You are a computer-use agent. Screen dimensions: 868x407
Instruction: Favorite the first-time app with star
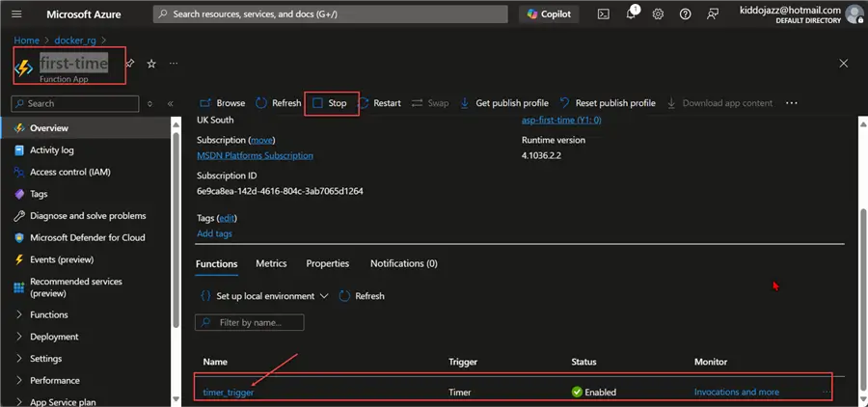coord(151,64)
